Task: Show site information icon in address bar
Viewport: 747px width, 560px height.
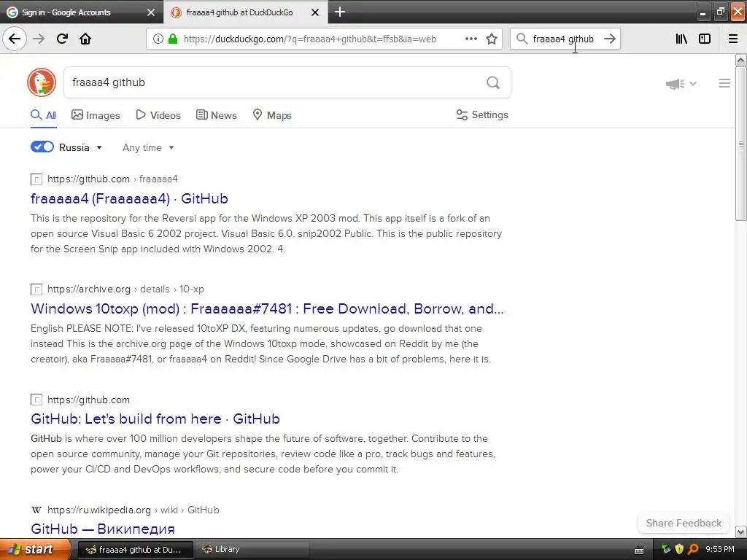Action: tap(158, 39)
